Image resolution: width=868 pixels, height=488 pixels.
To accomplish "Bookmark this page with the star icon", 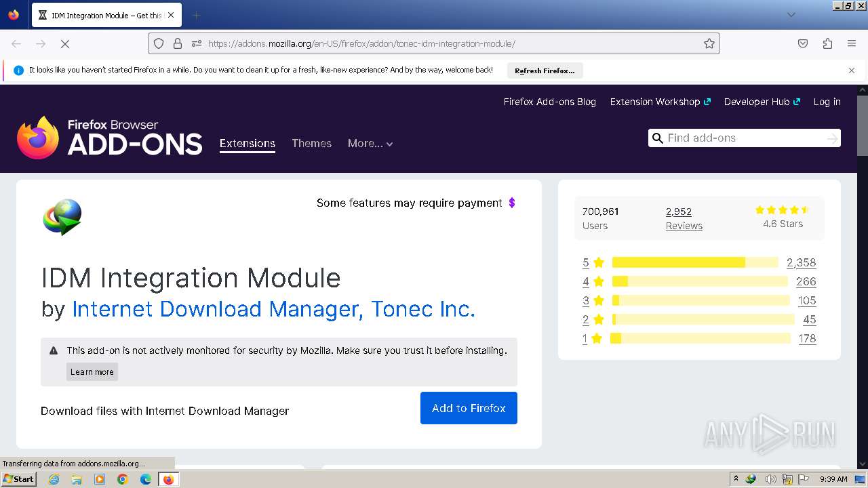I will click(x=709, y=43).
